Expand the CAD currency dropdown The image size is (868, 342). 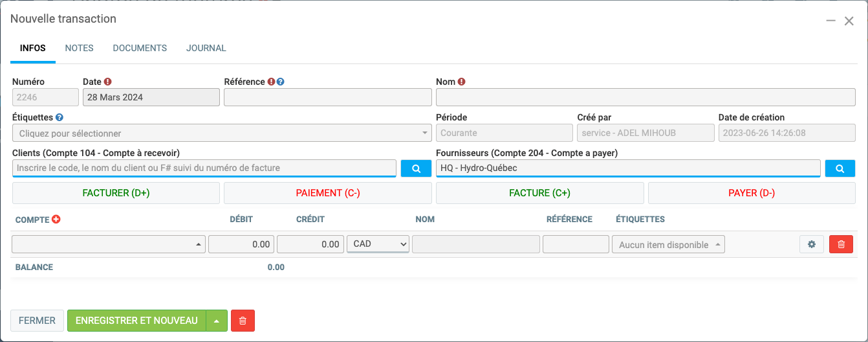tap(378, 244)
